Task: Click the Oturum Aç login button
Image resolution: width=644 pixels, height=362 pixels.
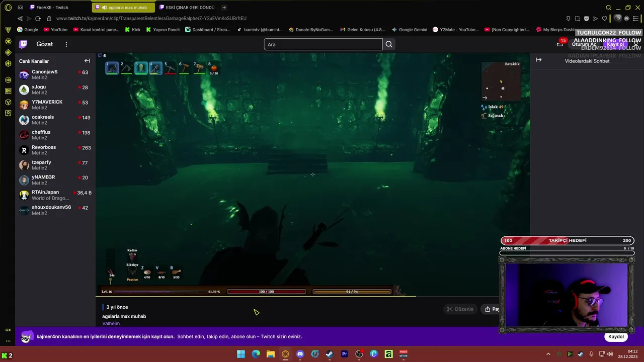Action: point(584,44)
